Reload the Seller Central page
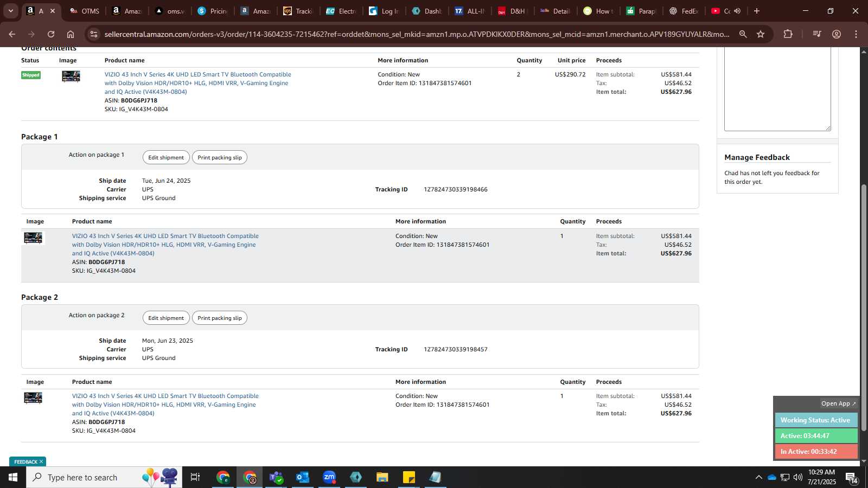The width and height of the screenshot is (868, 488). (51, 34)
